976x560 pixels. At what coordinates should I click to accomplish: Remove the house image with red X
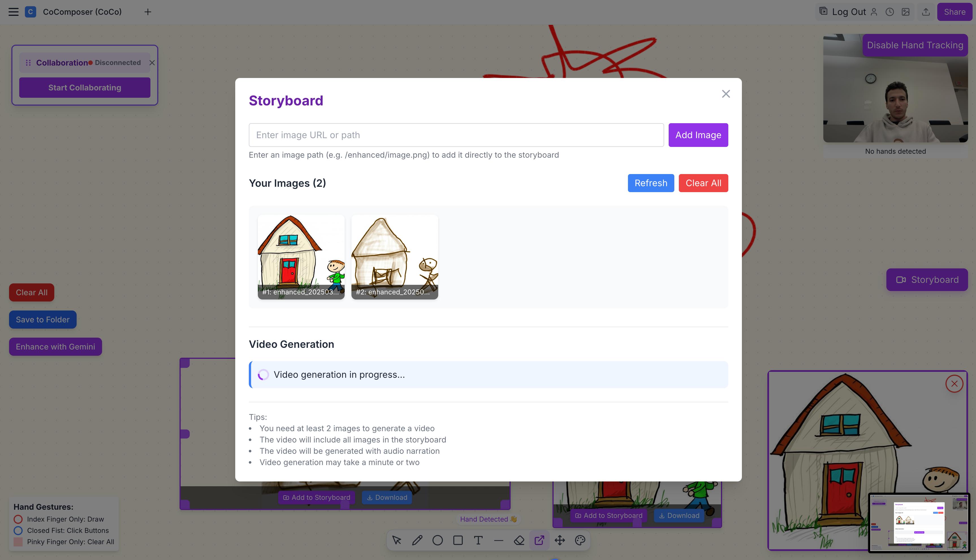[x=954, y=383]
